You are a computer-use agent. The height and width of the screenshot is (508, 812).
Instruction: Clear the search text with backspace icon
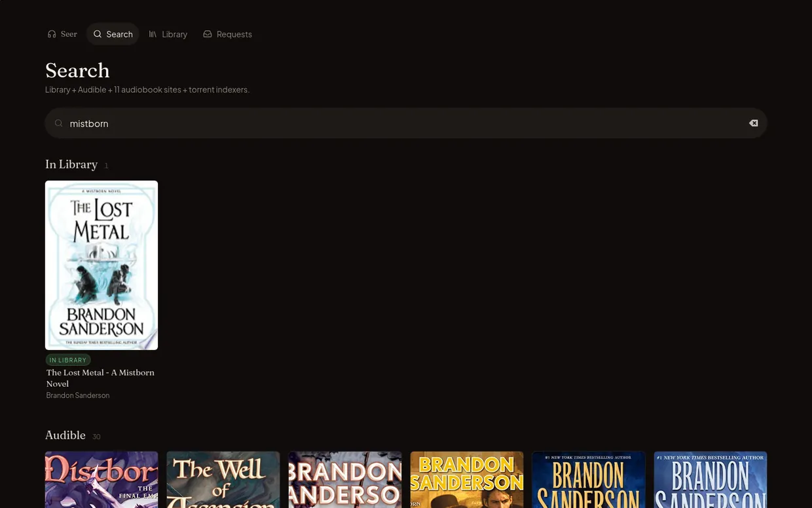[x=754, y=123]
